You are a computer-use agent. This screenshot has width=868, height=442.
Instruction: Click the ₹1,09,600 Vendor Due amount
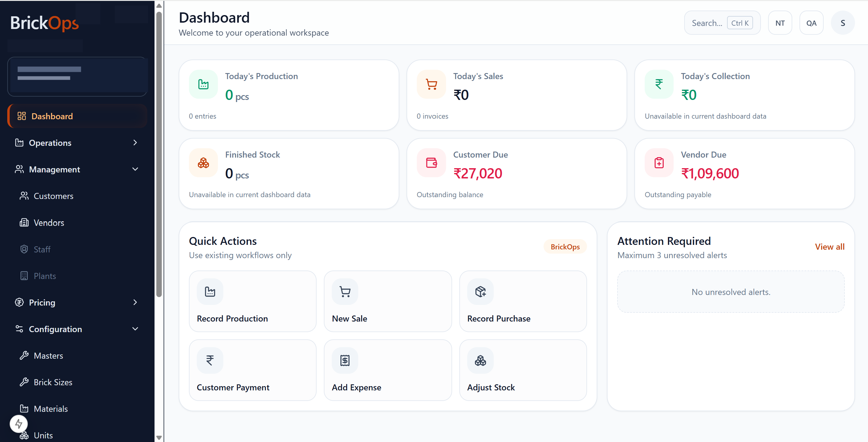[710, 174]
